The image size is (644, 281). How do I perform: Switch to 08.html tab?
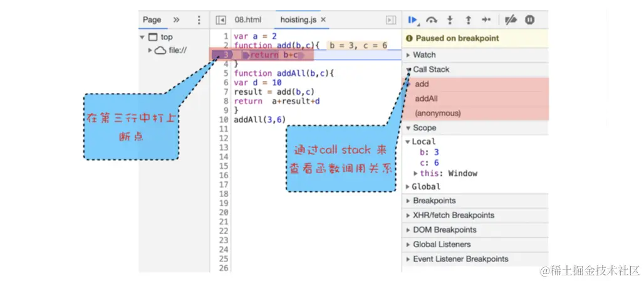tap(247, 19)
